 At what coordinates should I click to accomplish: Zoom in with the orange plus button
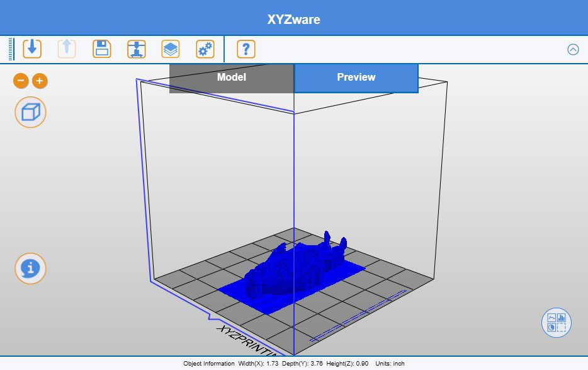pyautogui.click(x=40, y=81)
